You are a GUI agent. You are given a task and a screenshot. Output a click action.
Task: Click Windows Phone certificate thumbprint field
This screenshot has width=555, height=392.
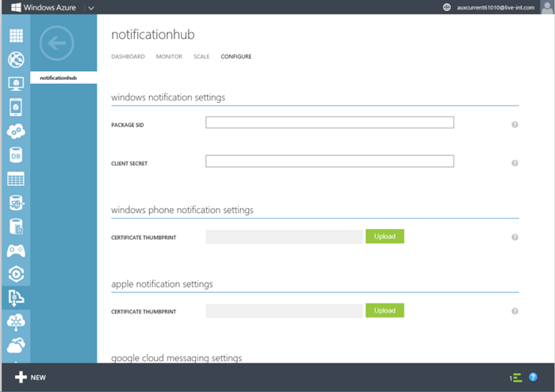(284, 237)
